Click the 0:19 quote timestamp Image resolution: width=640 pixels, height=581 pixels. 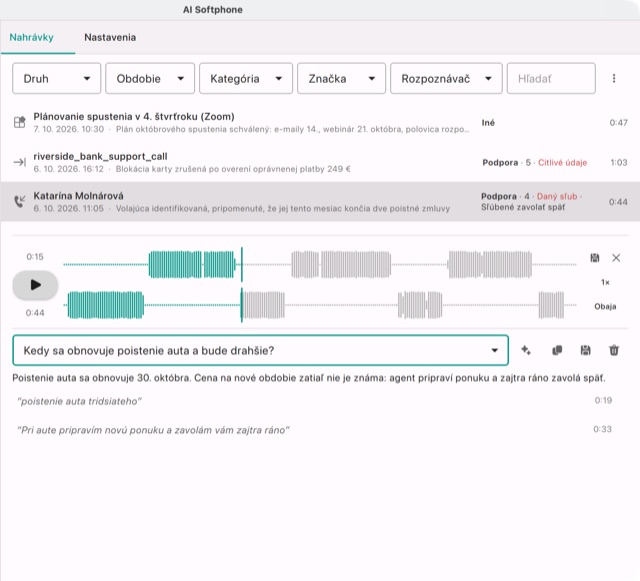[x=603, y=400]
